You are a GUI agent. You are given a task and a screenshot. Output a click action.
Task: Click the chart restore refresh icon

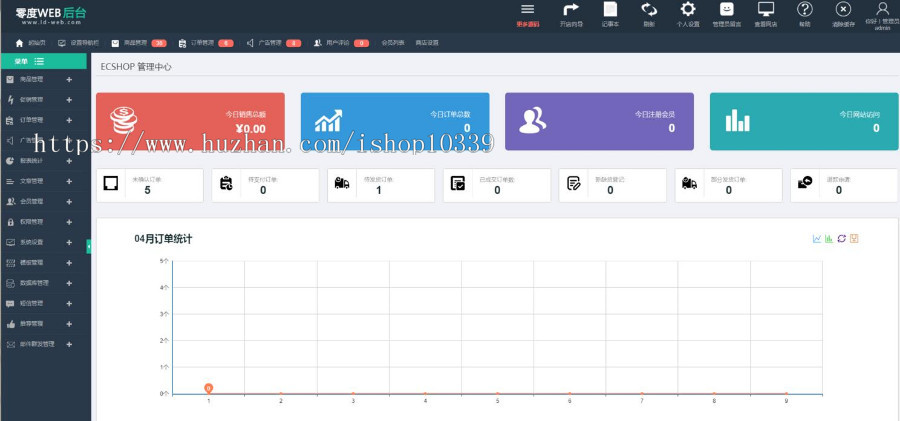pyautogui.click(x=841, y=238)
